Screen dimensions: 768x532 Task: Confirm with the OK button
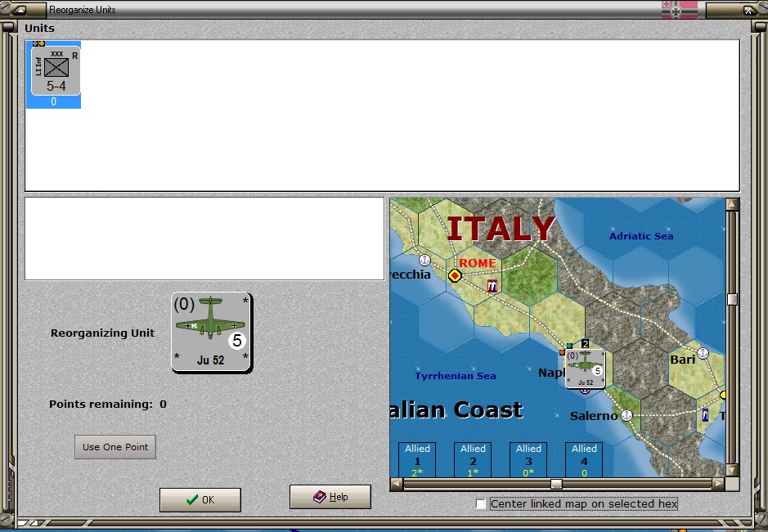[x=200, y=499]
